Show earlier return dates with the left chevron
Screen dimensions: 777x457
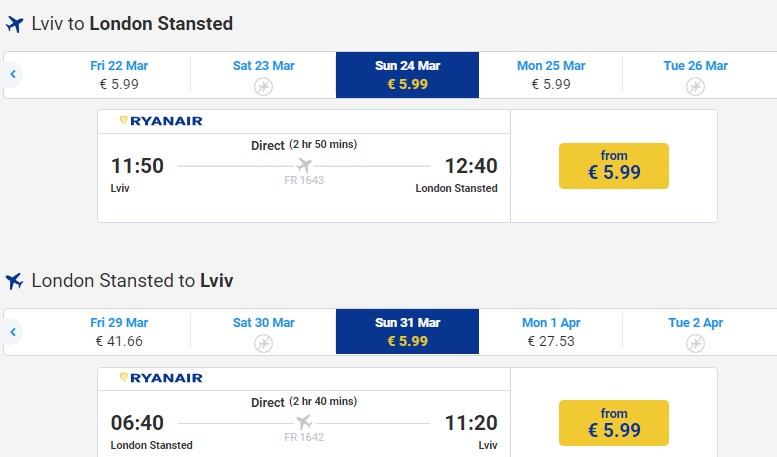click(13, 331)
